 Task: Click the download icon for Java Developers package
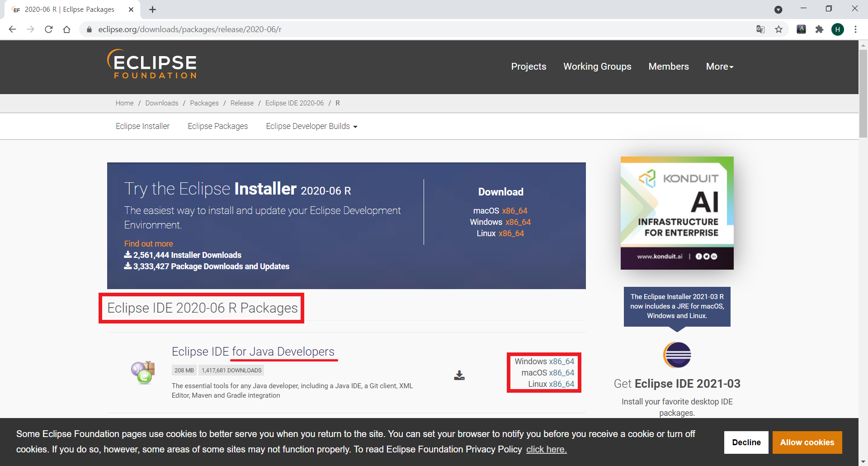(x=459, y=375)
